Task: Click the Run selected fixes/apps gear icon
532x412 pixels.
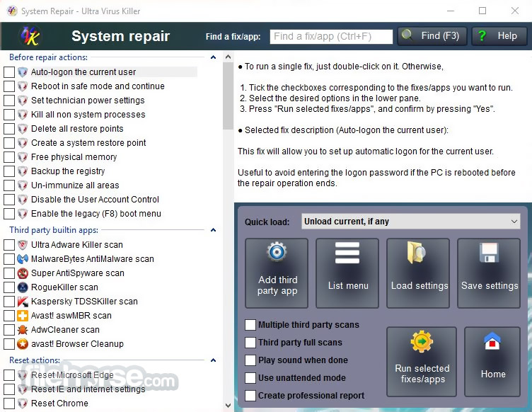Action: coord(422,341)
